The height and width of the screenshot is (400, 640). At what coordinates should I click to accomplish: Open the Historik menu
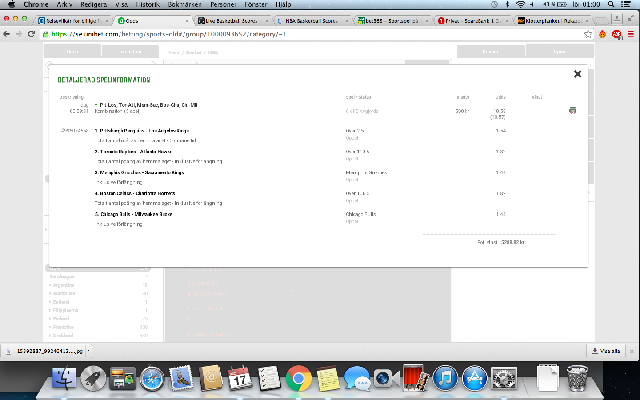[x=147, y=4]
